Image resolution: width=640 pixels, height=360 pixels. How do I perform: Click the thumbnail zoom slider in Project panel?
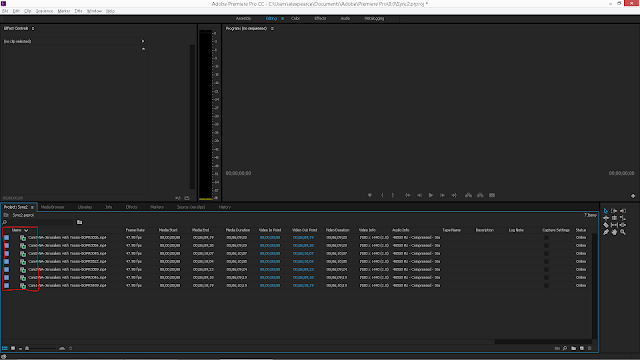44,348
